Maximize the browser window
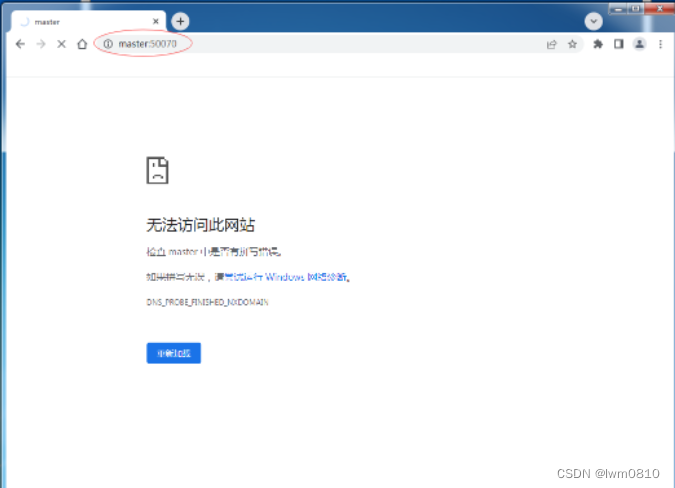 pyautogui.click(x=635, y=9)
